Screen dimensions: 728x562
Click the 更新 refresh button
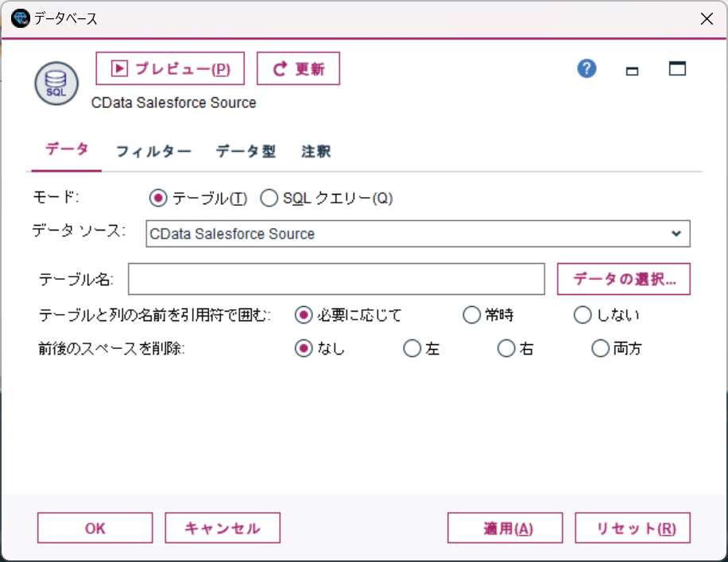(x=298, y=68)
